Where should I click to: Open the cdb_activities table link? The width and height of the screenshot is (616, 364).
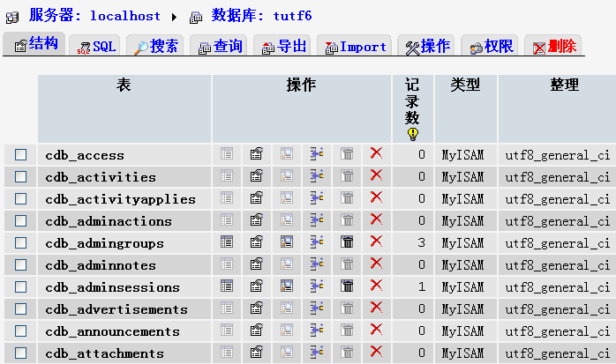pyautogui.click(x=101, y=177)
